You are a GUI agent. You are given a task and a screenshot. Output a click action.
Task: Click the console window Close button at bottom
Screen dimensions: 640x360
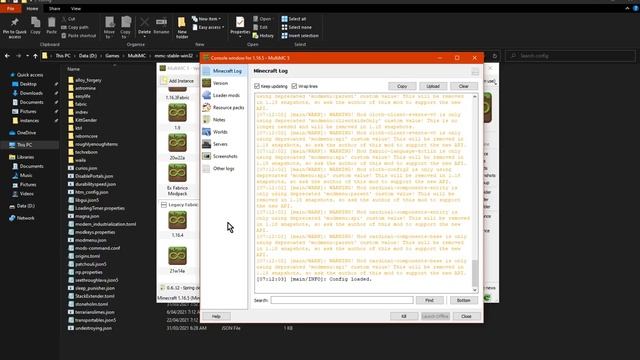point(466,316)
